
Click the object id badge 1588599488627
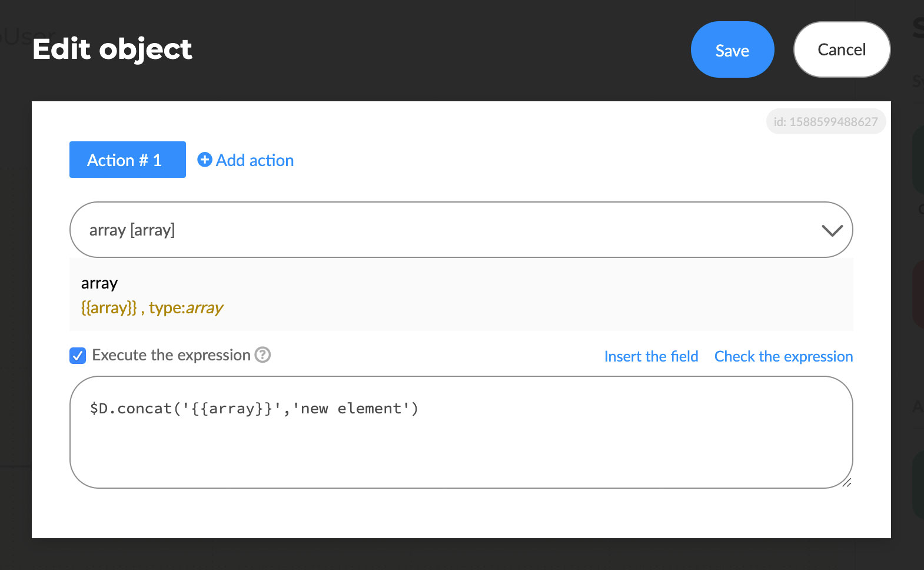coord(825,122)
